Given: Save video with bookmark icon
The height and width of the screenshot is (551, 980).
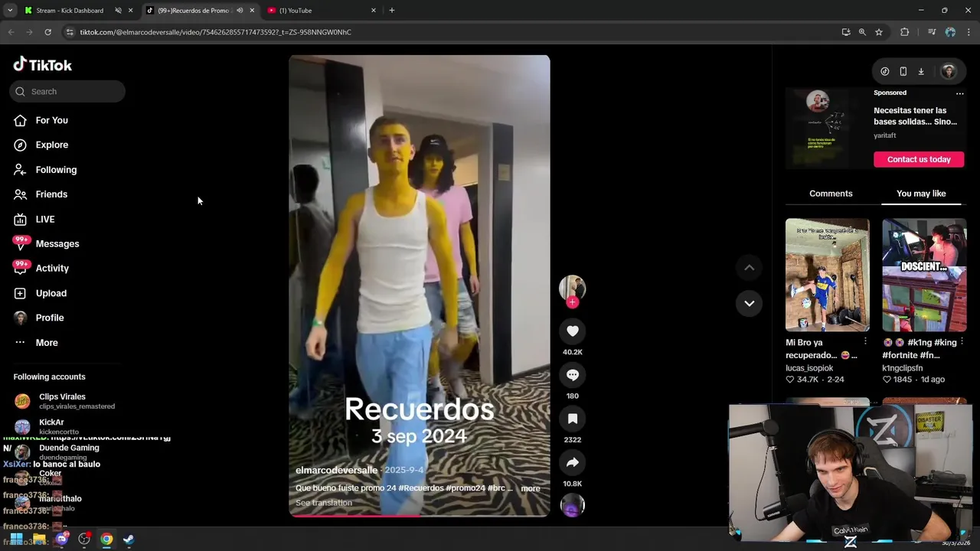Looking at the screenshot, I should click(x=572, y=419).
